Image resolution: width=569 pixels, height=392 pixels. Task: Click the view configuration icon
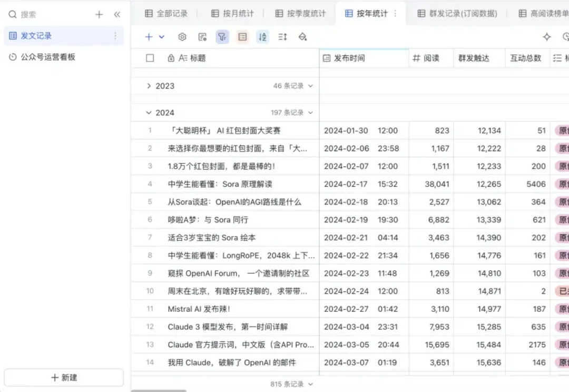coord(202,37)
